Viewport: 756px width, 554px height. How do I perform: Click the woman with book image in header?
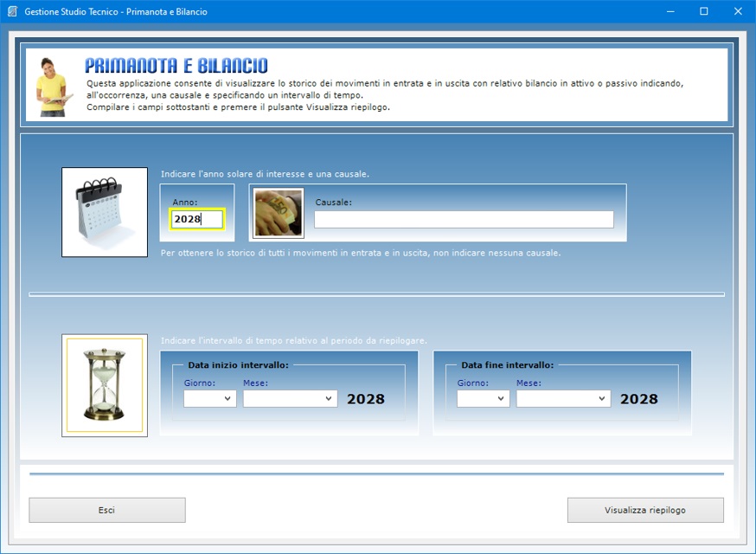(51, 87)
